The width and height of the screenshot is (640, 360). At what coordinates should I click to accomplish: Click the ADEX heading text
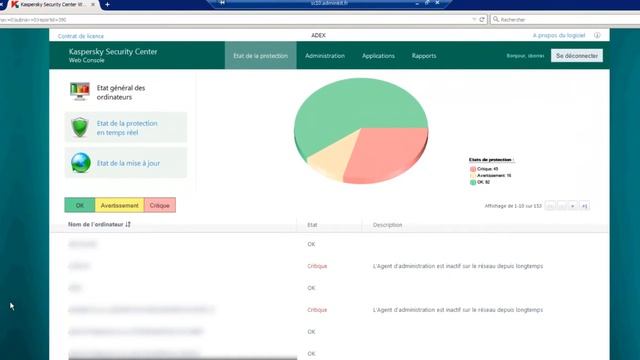coord(318,36)
